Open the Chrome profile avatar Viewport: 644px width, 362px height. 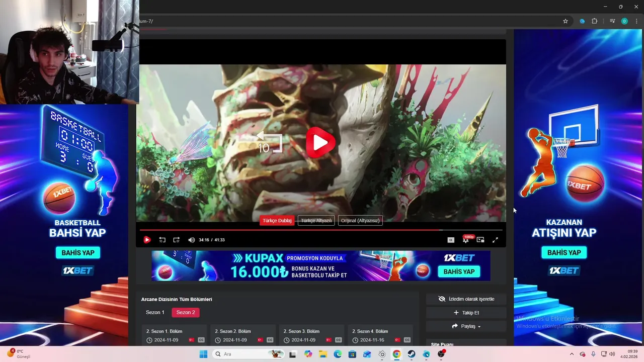click(x=624, y=21)
